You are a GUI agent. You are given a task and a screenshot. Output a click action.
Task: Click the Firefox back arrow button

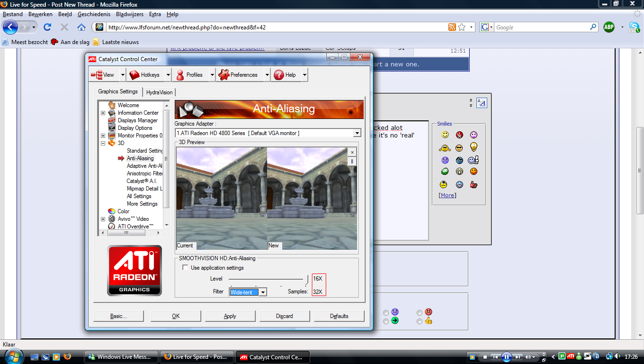point(10,27)
